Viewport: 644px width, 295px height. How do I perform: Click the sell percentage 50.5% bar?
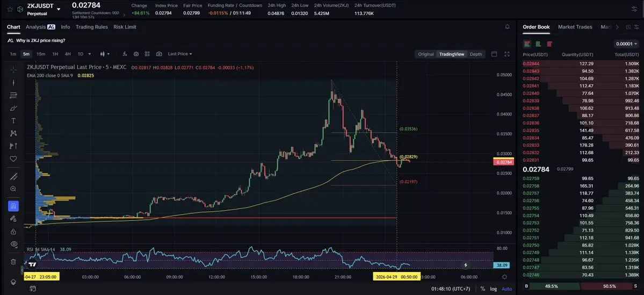pyautogui.click(x=610, y=286)
